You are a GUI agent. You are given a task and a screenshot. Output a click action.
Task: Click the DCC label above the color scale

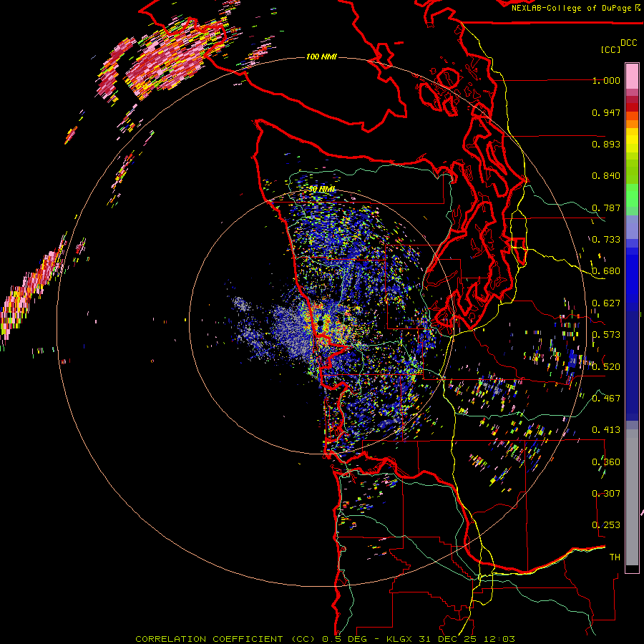coord(628,43)
